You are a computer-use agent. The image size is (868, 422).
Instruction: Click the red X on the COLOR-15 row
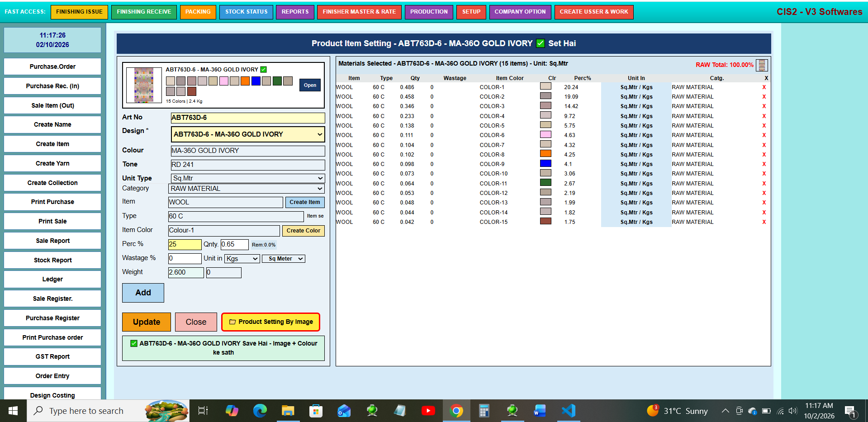point(764,222)
